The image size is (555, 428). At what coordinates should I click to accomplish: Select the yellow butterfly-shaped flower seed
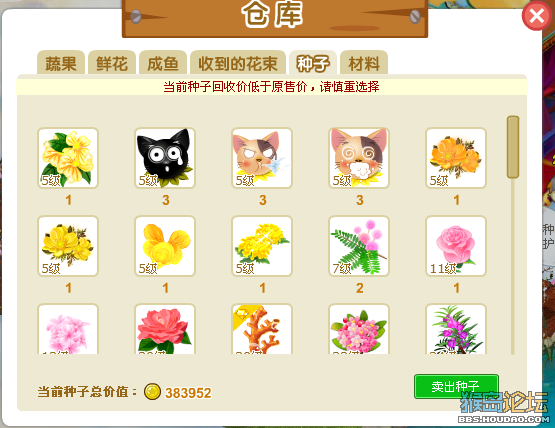[x=165, y=246]
